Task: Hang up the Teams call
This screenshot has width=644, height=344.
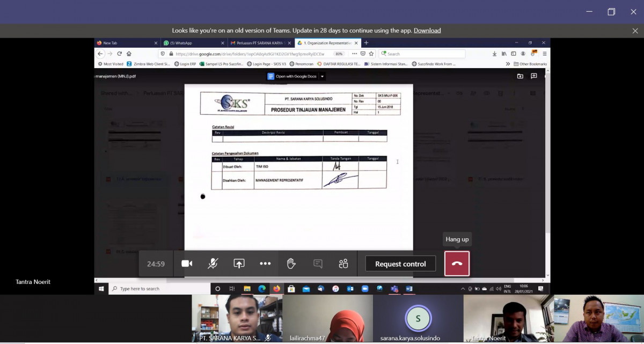Action: pos(457,264)
